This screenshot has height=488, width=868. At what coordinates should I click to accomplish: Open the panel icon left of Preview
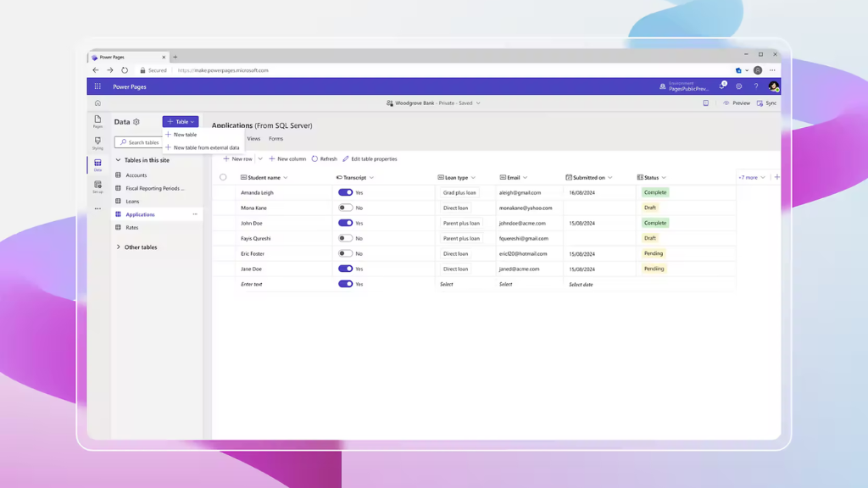pos(706,103)
